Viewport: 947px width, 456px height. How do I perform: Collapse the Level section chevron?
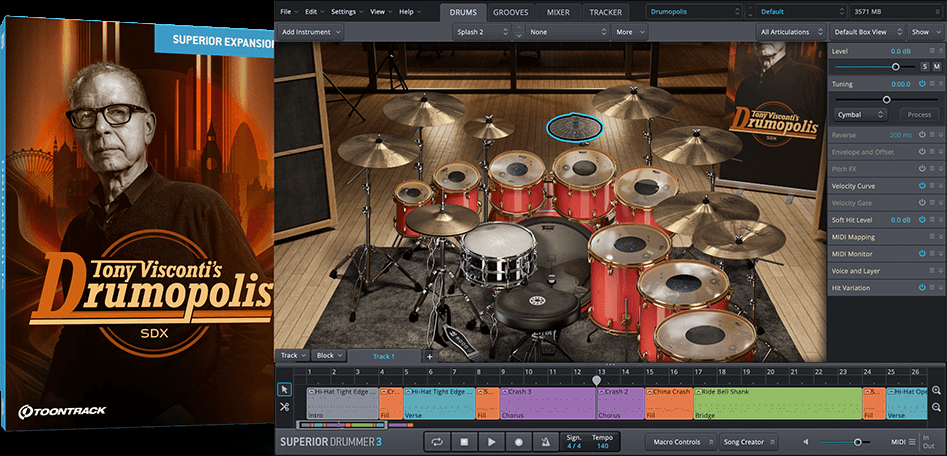coord(940,52)
